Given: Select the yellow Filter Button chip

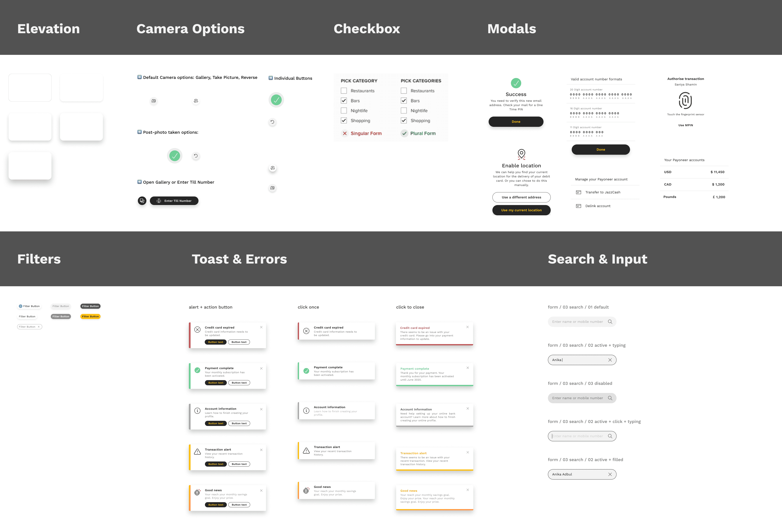Looking at the screenshot, I should click(x=90, y=316).
